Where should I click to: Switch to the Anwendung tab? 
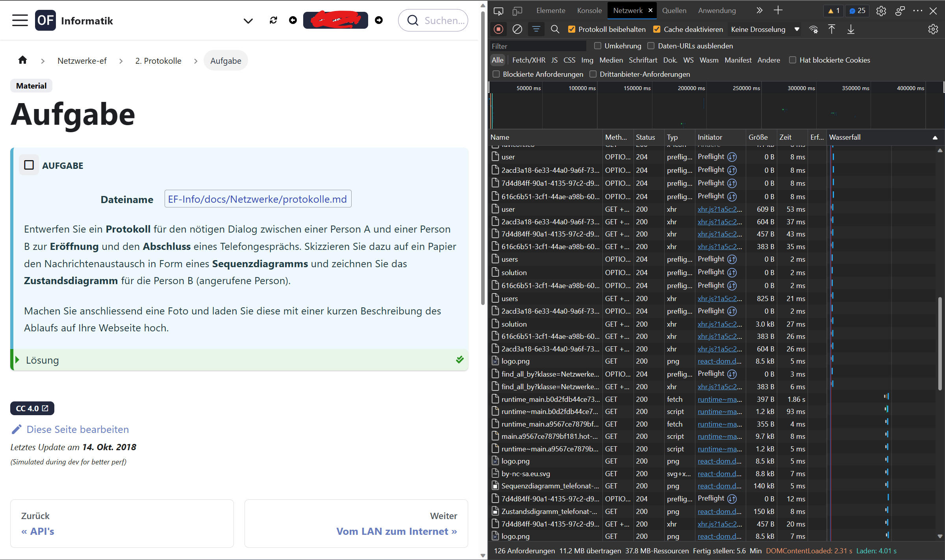[x=717, y=11]
